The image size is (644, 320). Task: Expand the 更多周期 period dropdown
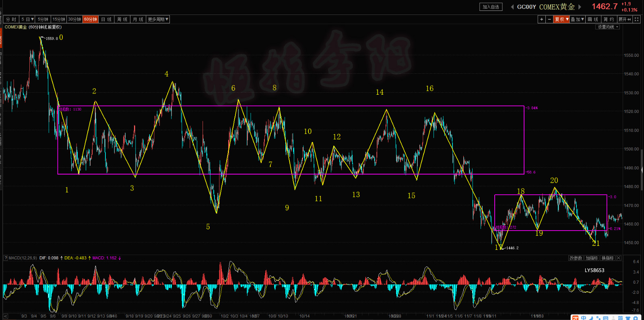pyautogui.click(x=158, y=19)
